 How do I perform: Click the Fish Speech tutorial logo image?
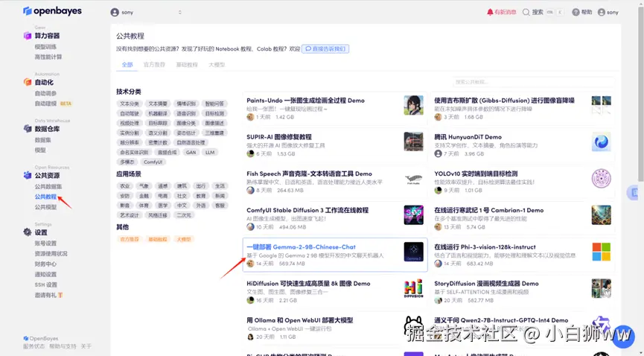click(414, 179)
